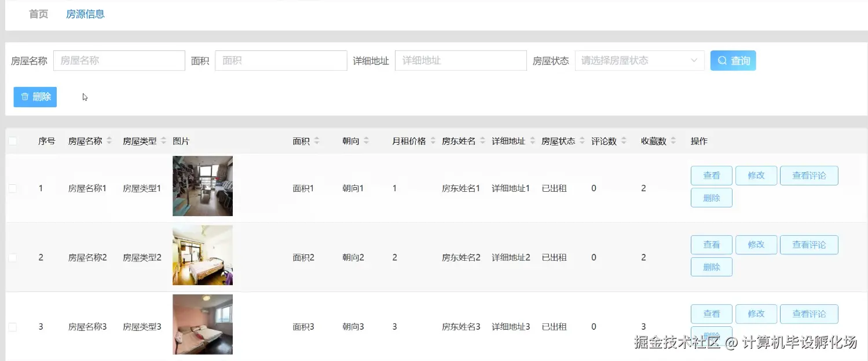Sort by the 评论数 column sort arrows
This screenshot has width=868, height=361.
coord(624,140)
